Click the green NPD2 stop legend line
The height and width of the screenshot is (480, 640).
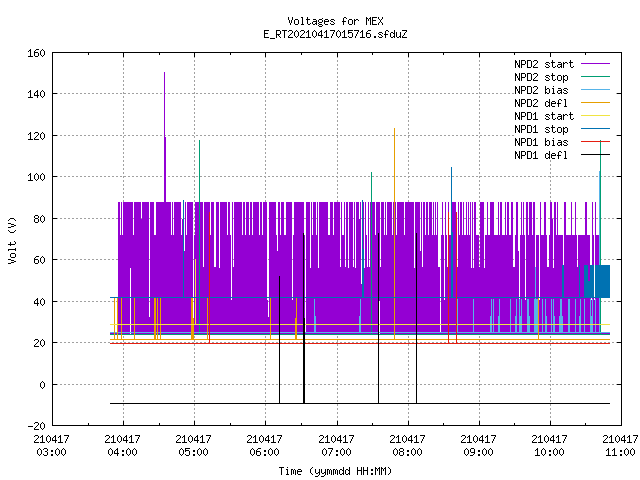coord(595,77)
